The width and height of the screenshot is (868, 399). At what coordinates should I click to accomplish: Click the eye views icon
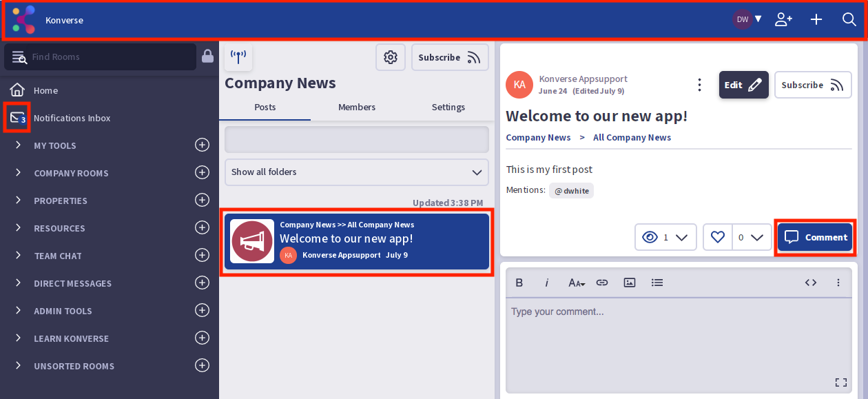(x=650, y=237)
